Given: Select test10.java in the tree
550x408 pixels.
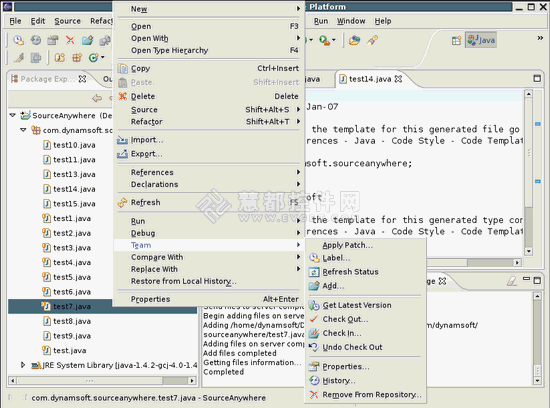Looking at the screenshot, I should (74, 145).
